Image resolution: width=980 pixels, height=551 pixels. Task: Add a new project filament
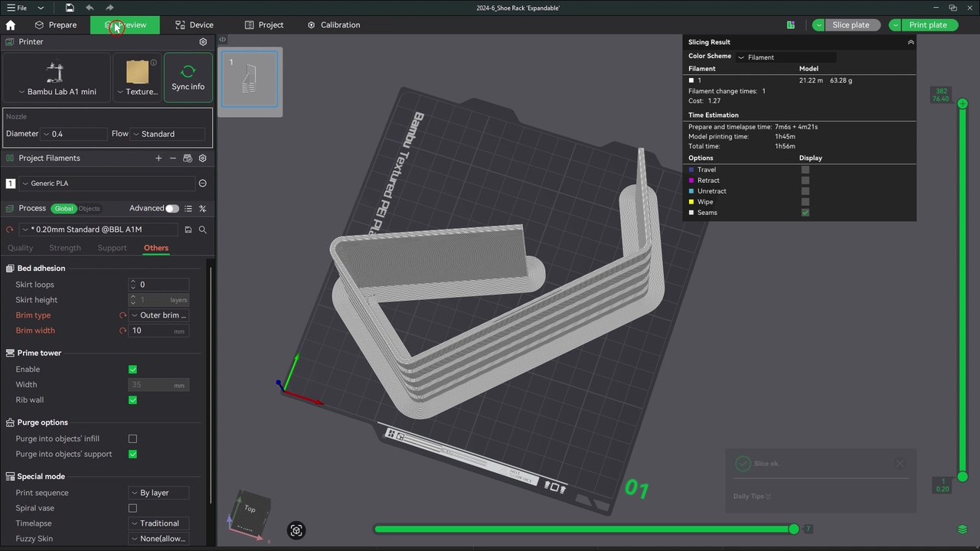(158, 158)
